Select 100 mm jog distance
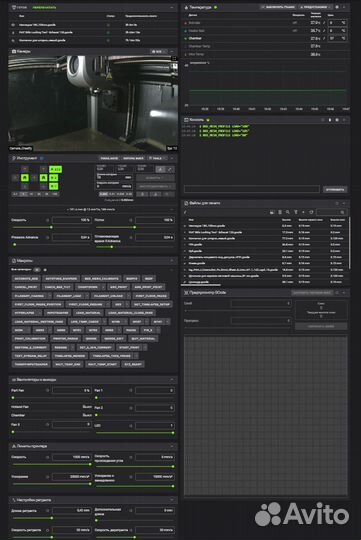This screenshot has width=361, height=540. [x=54, y=194]
